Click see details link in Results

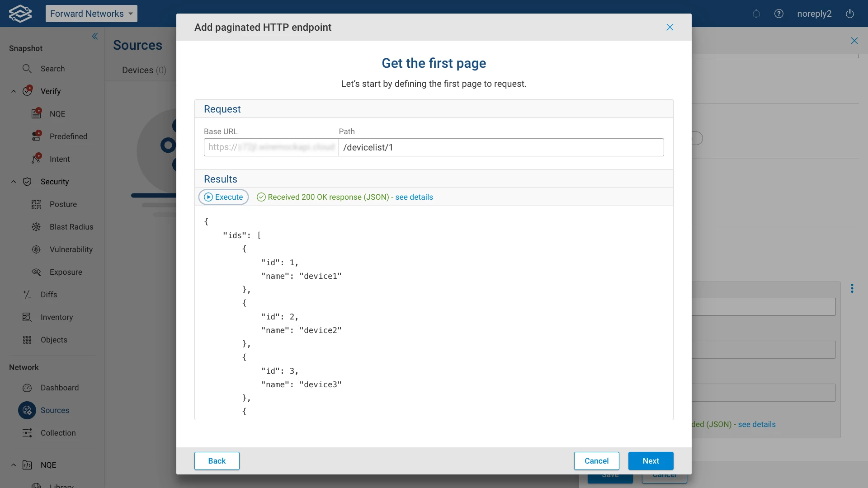(x=414, y=197)
